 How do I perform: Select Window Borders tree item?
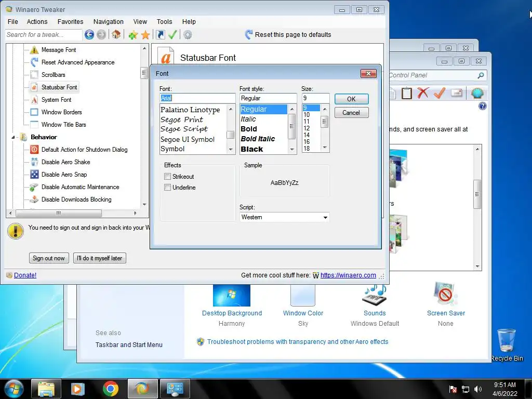61,112
